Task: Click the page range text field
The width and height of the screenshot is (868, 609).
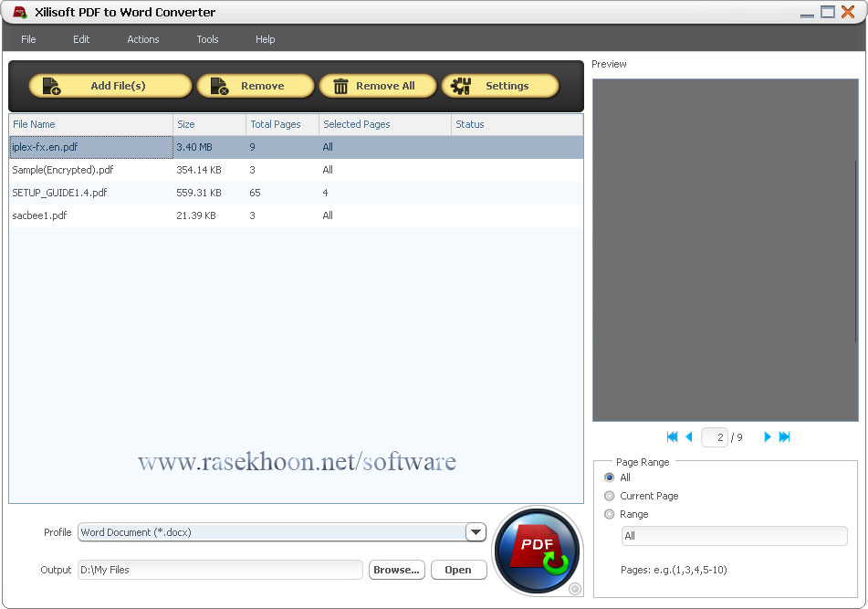Action: pos(735,536)
